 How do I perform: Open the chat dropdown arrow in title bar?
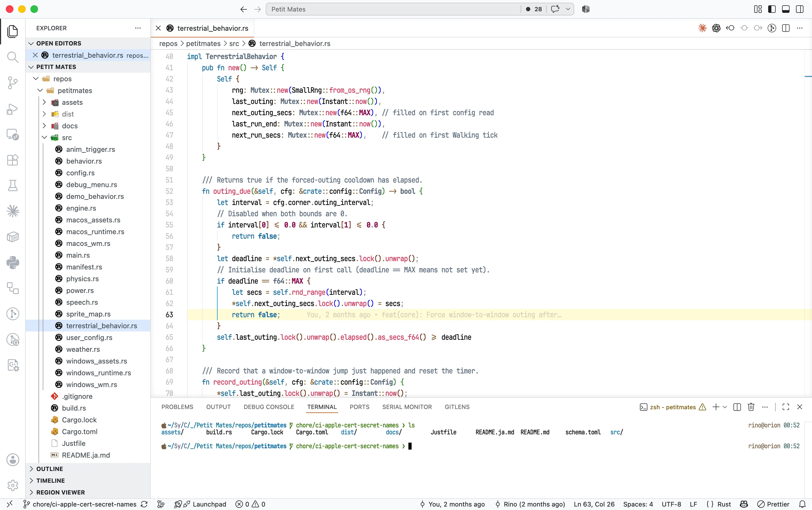(x=568, y=9)
